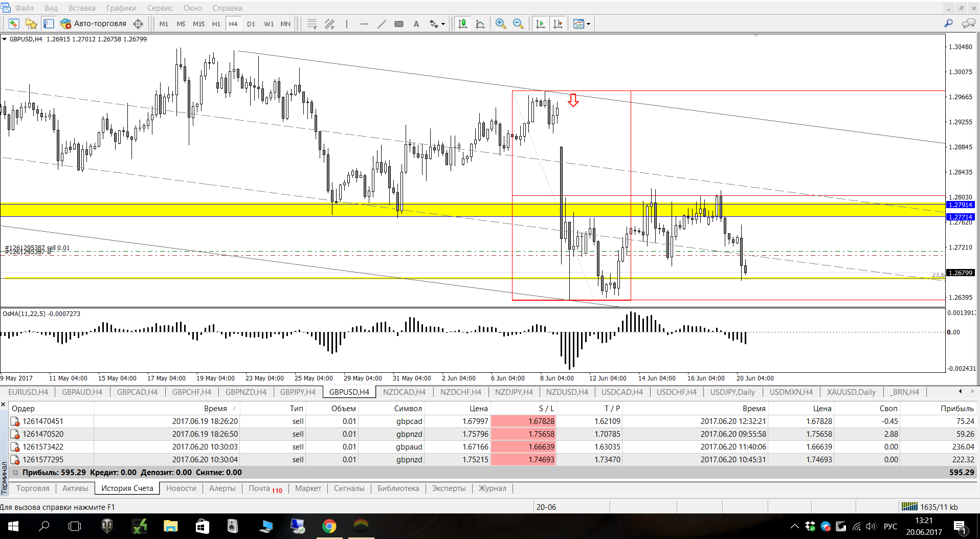
Task: Switch to H1 timeframe
Action: click(216, 24)
